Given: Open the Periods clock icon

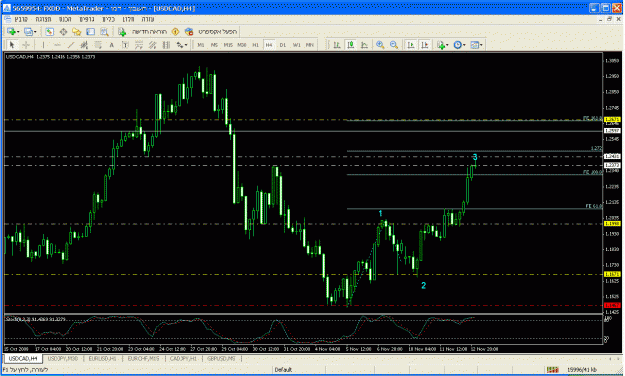Looking at the screenshot, I should click(457, 45).
